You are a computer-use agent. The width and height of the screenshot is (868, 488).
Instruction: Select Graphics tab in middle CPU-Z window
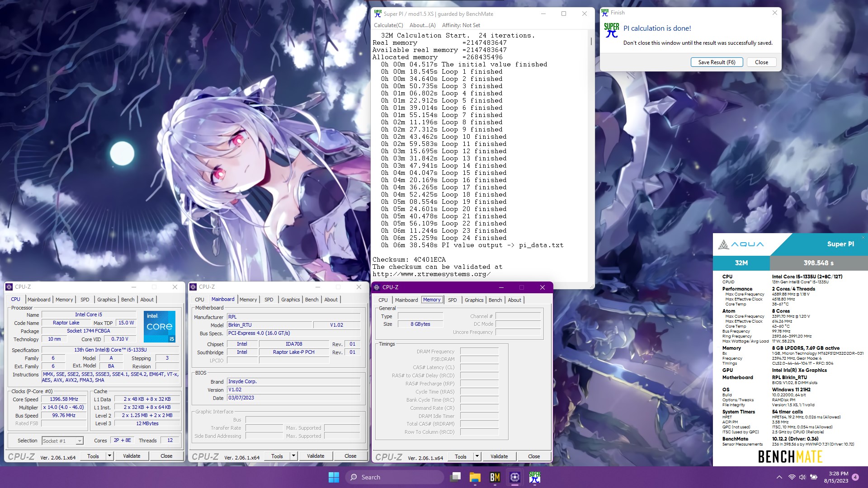pos(291,300)
